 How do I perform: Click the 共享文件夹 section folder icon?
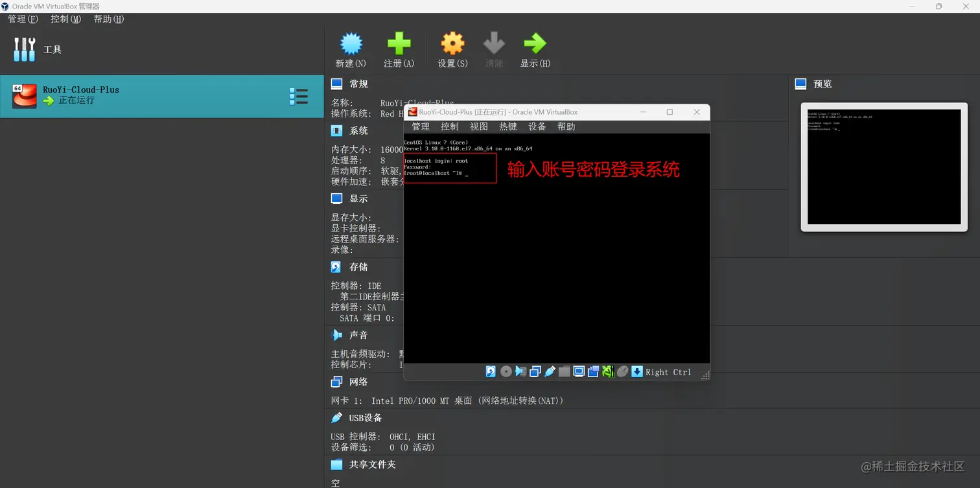coord(336,464)
